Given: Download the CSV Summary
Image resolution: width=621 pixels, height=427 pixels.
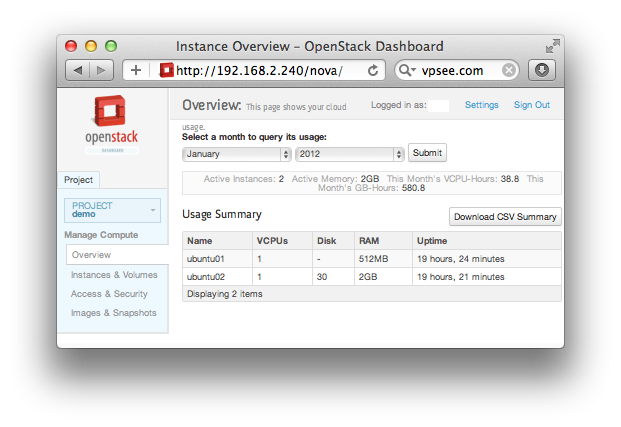Looking at the screenshot, I should (505, 217).
